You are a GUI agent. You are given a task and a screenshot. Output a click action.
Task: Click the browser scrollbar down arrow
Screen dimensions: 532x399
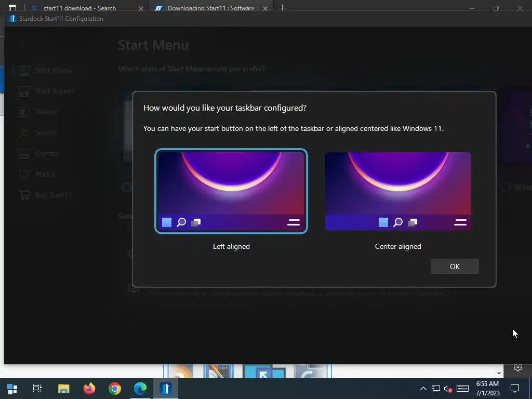point(499,373)
